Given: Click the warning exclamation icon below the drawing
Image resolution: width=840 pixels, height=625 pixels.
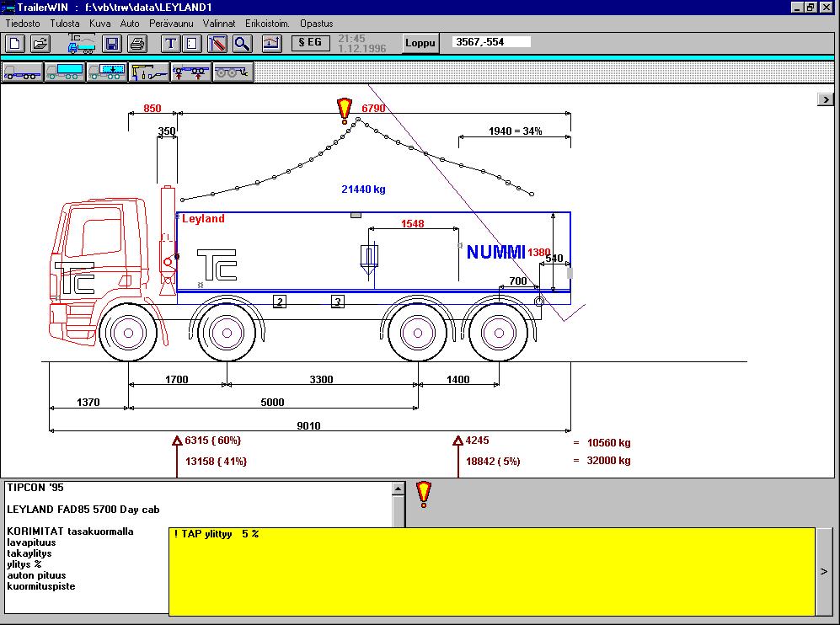Looking at the screenshot, I should [423, 494].
